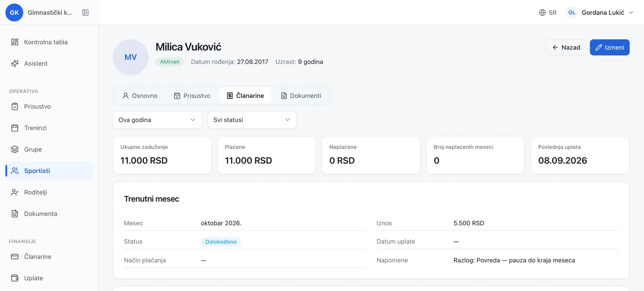Click the Broj neplaćenih meseci card

tap(475, 155)
